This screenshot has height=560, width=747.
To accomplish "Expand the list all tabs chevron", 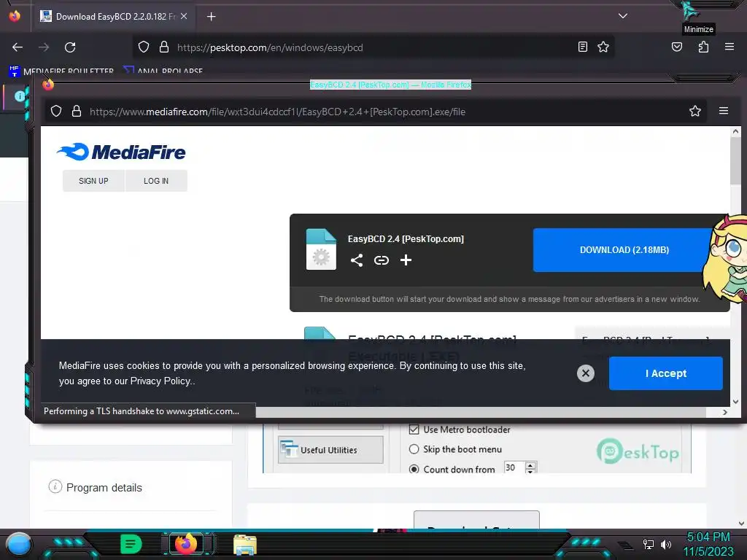I will (x=623, y=16).
